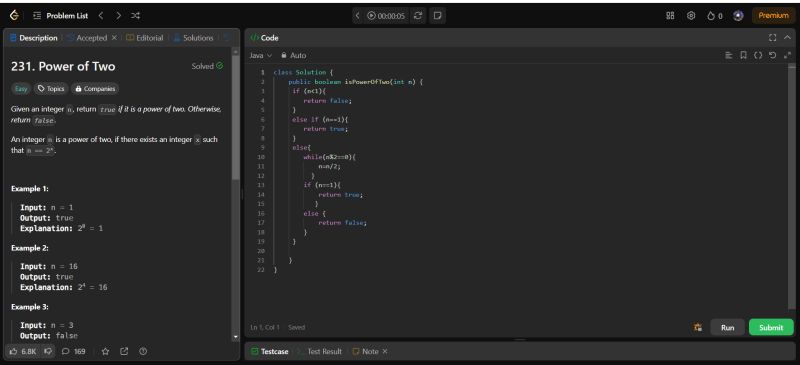Submit the solution

[x=771, y=327]
